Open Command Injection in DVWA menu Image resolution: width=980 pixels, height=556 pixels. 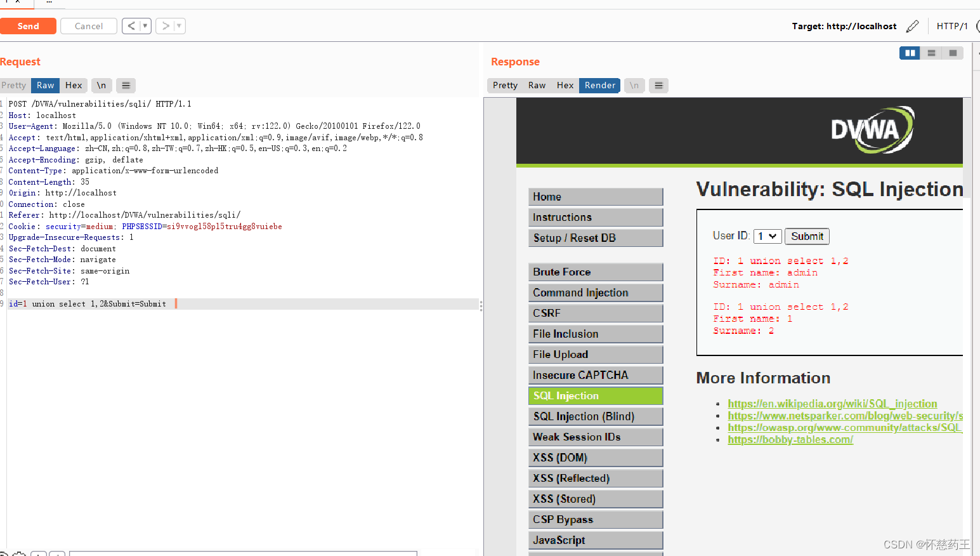[596, 293]
